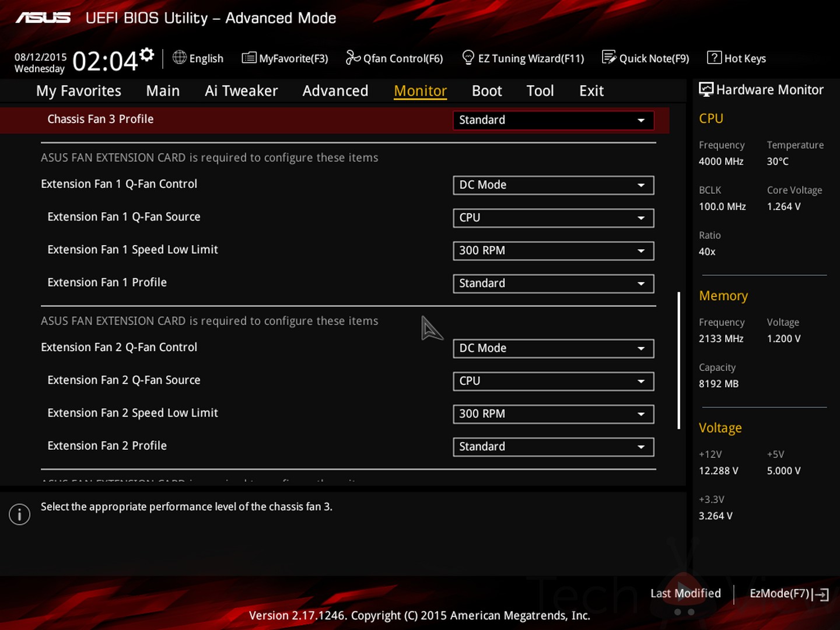Switch to My Favorites tab
Viewport: 840px width, 630px height.
79,91
